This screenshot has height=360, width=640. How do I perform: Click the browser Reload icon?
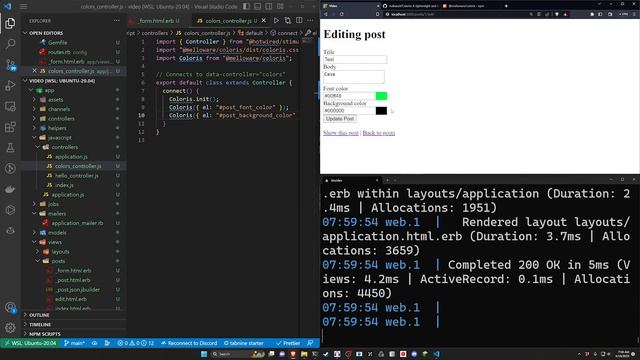(x=342, y=14)
